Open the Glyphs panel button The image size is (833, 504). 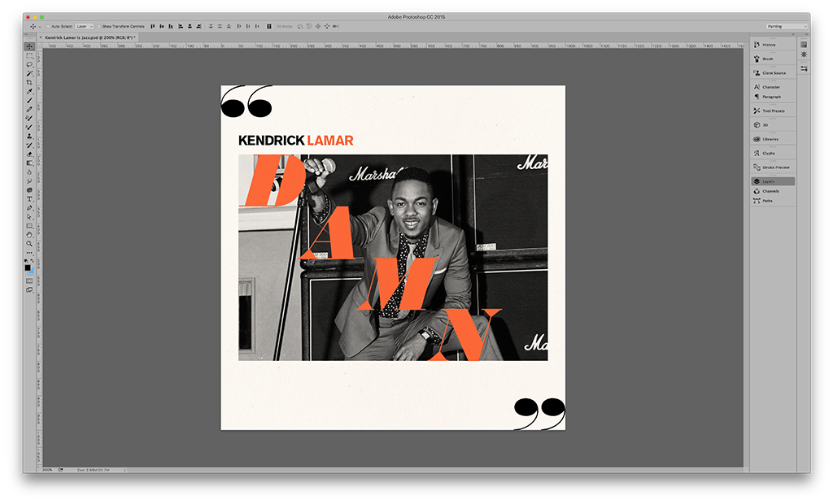point(773,153)
